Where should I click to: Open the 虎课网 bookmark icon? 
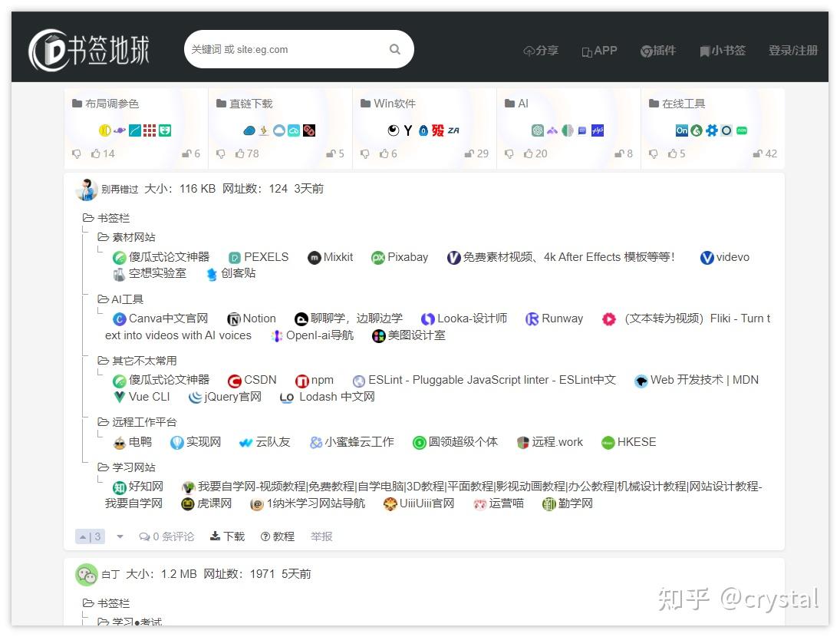187,504
